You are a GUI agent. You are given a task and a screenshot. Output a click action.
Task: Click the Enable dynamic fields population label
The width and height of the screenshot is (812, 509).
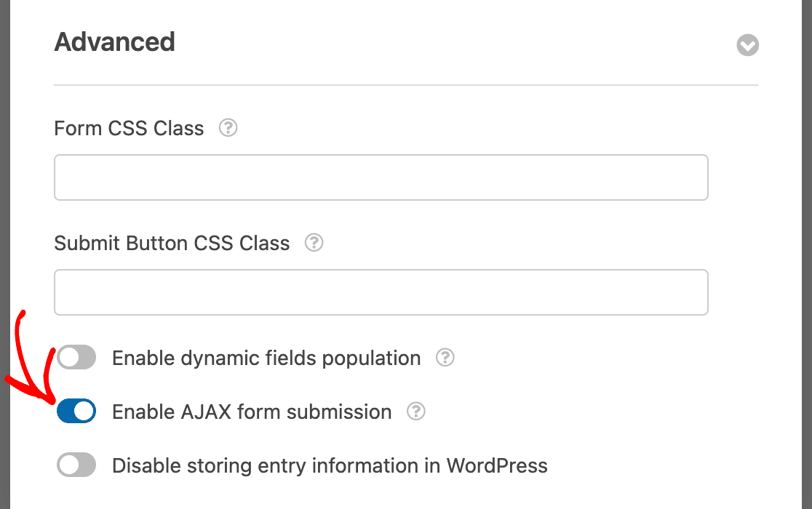point(266,358)
